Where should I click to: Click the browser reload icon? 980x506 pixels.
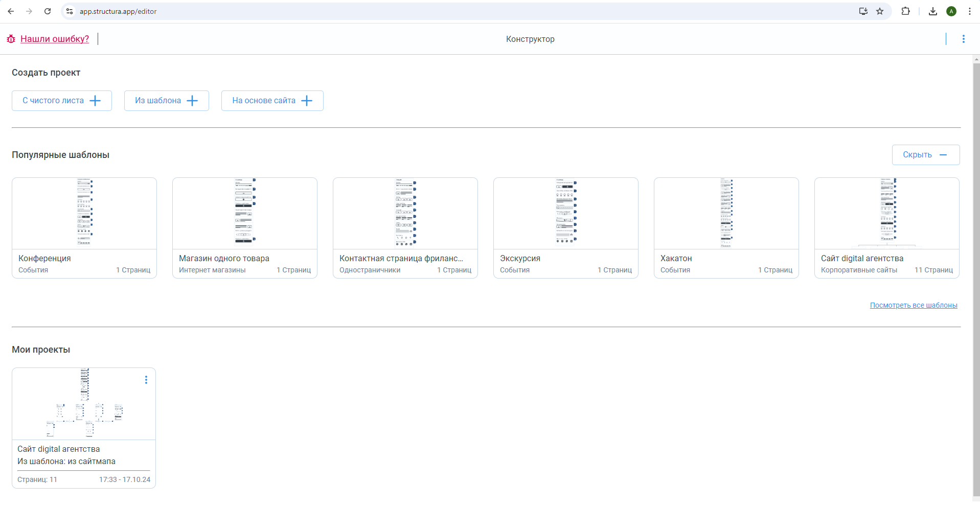tap(48, 11)
